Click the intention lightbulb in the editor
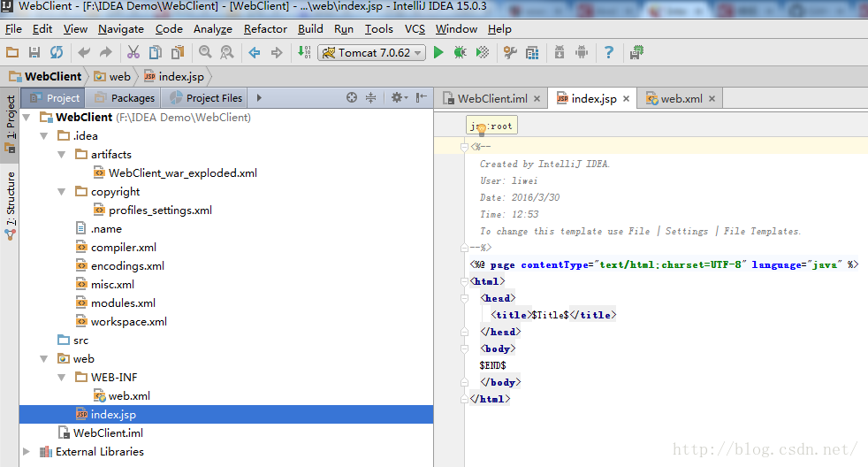This screenshot has width=868, height=467. tap(482, 129)
